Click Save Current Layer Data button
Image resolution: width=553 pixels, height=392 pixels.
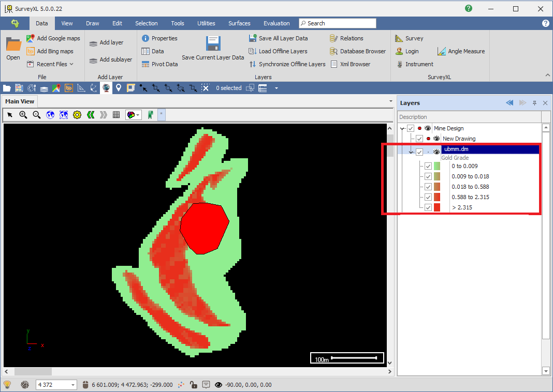(213, 48)
